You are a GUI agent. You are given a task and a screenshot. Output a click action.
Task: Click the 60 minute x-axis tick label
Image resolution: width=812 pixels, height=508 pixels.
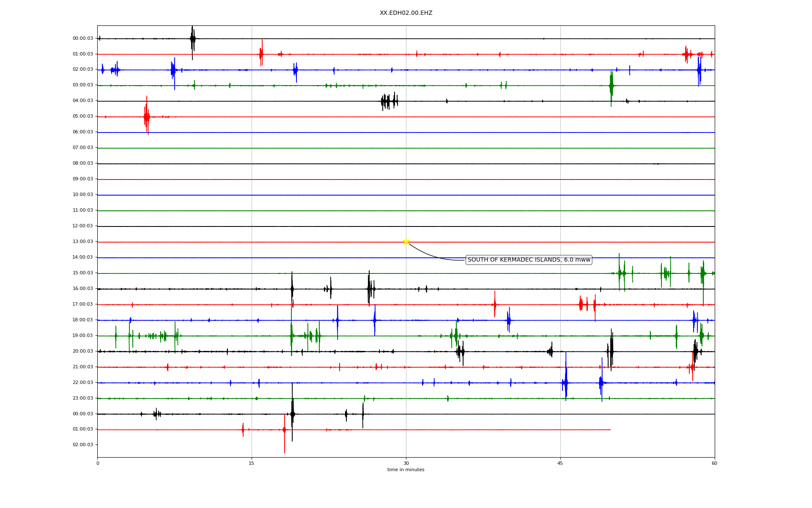(x=714, y=464)
